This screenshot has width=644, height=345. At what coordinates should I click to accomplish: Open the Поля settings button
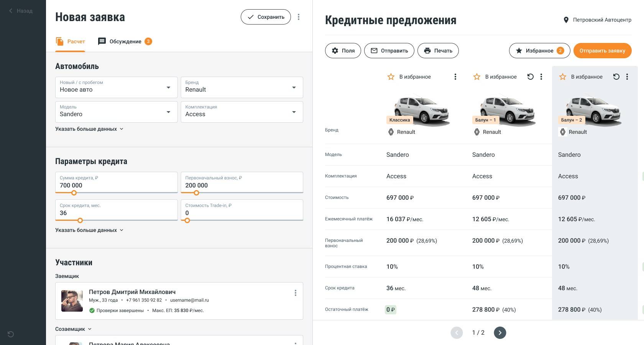coord(343,51)
